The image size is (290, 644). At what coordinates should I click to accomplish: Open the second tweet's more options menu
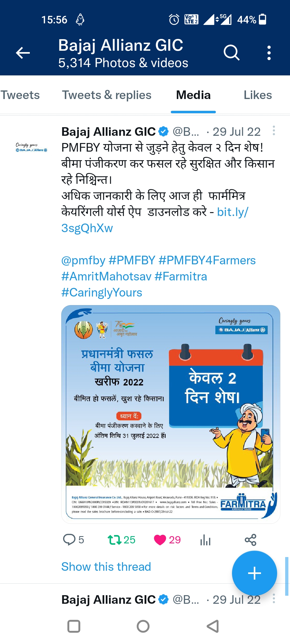274,599
